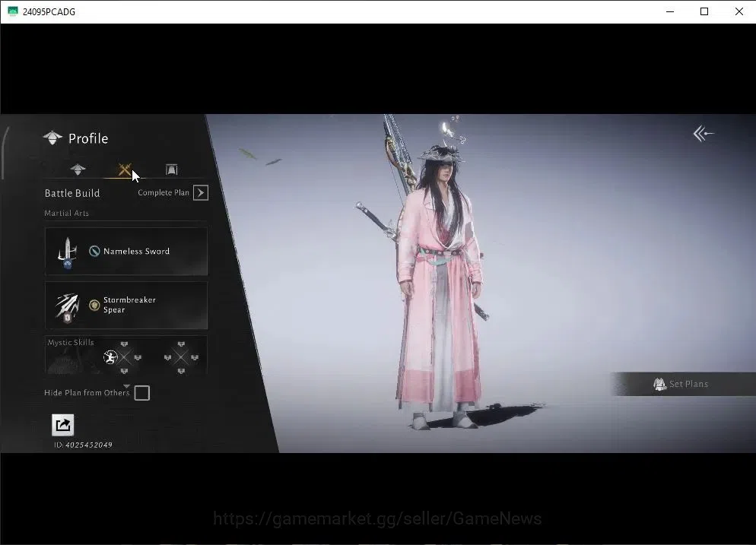This screenshot has height=545, width=756.
Task: Click the small triangle above Hide Plan label
Action: [x=127, y=386]
